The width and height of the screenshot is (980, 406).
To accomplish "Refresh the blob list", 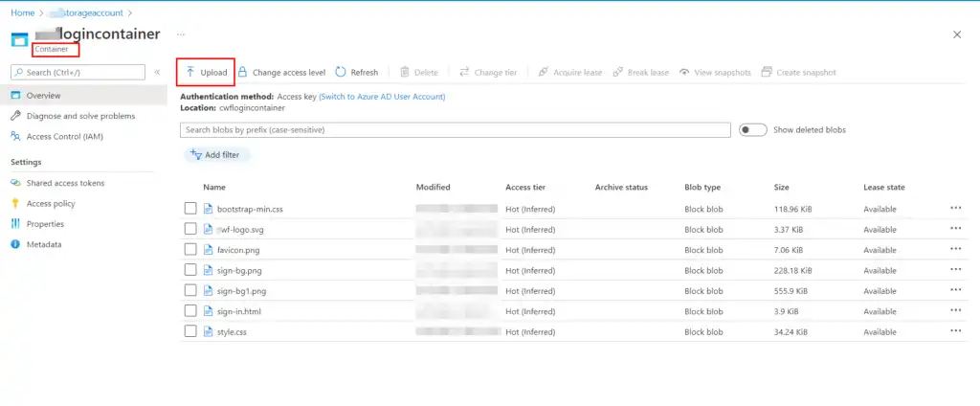I will point(357,73).
